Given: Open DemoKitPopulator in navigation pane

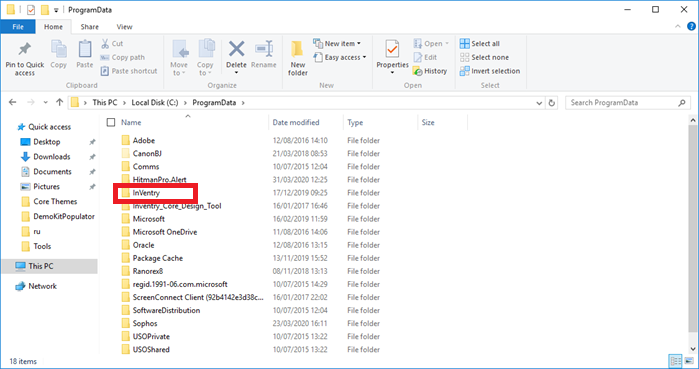Looking at the screenshot, I should [x=64, y=217].
